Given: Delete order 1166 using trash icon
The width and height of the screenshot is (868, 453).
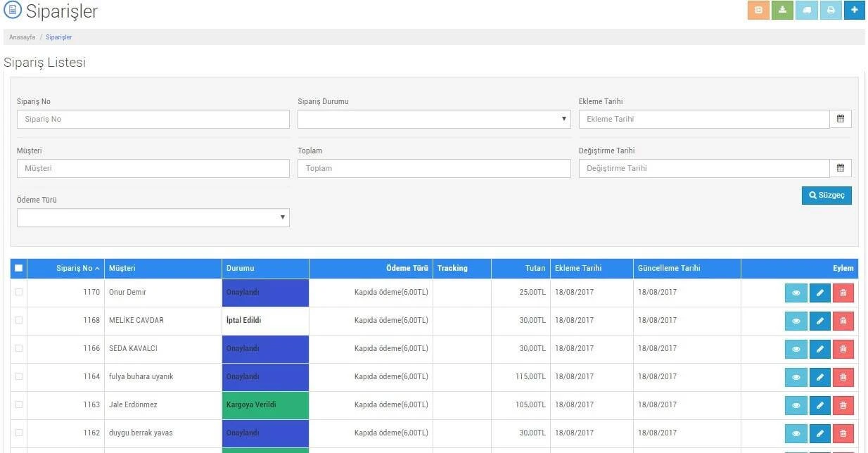Looking at the screenshot, I should (x=843, y=349).
